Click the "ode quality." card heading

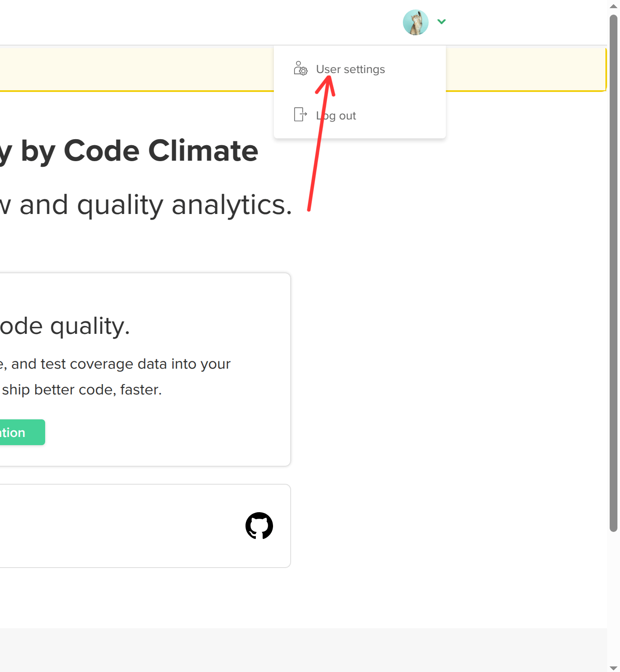click(x=65, y=326)
